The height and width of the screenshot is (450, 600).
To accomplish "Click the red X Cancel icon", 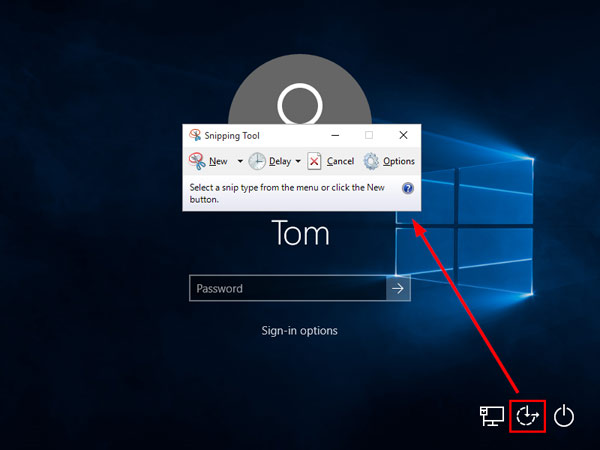I will click(314, 161).
